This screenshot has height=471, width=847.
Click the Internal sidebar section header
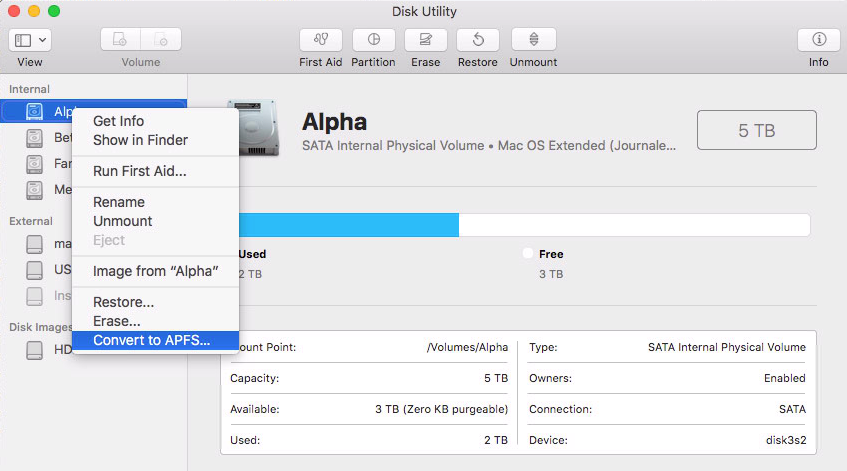[29, 89]
